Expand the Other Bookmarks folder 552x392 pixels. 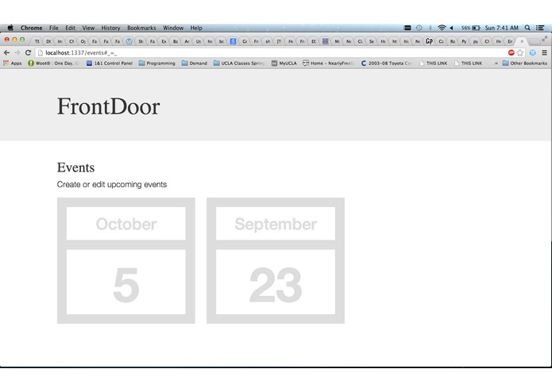coord(525,63)
